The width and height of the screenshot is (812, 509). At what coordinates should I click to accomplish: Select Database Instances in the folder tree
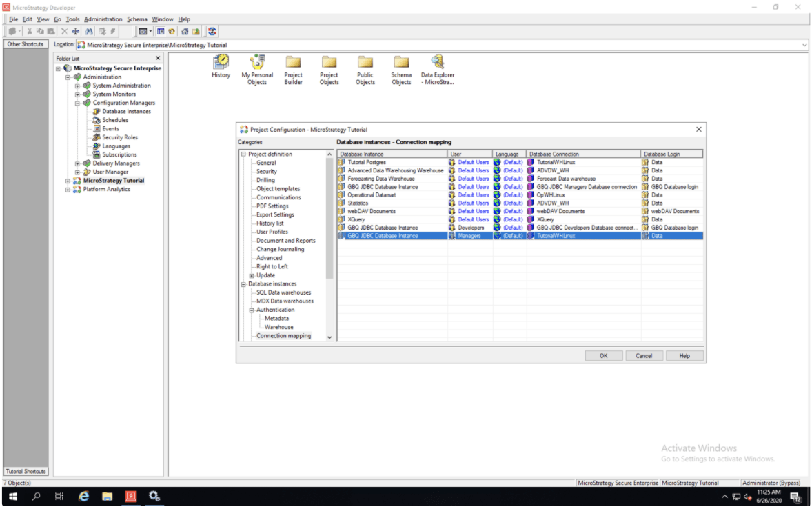click(x=126, y=112)
